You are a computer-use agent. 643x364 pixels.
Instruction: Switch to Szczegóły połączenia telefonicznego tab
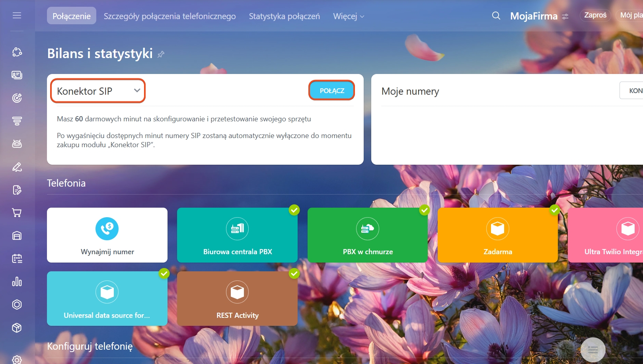[170, 16]
